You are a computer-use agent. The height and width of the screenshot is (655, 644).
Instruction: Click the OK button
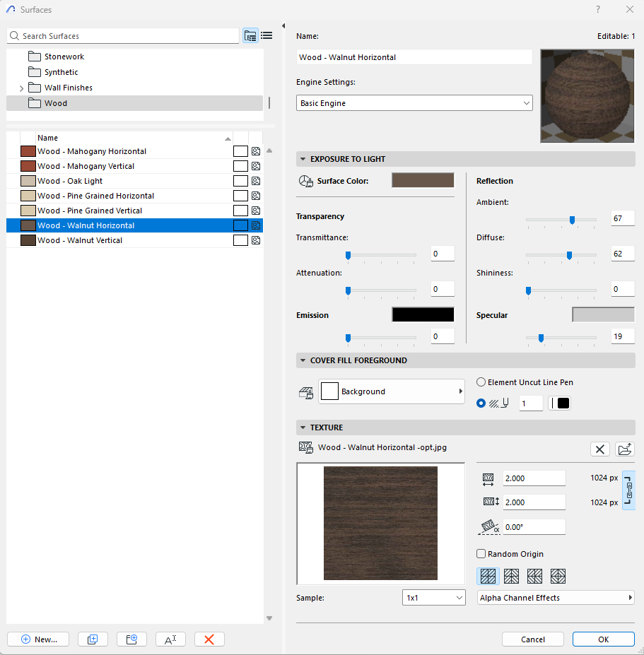point(603,639)
